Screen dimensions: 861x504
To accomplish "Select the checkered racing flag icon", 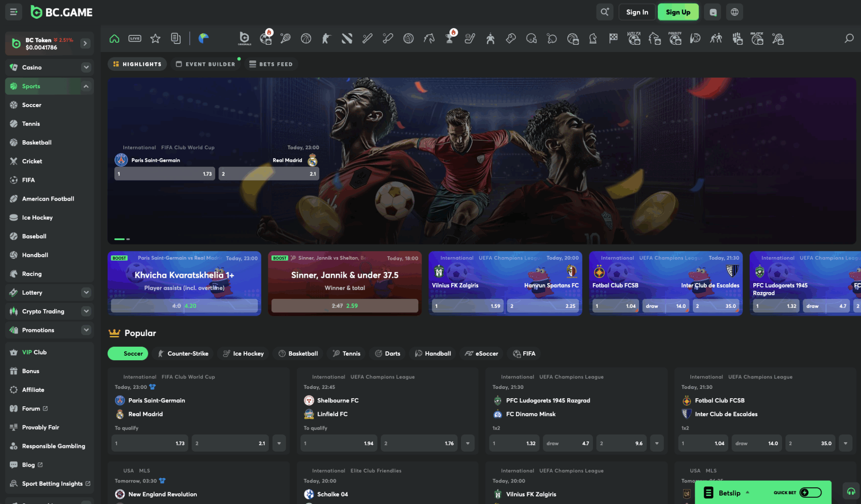I will click(613, 39).
